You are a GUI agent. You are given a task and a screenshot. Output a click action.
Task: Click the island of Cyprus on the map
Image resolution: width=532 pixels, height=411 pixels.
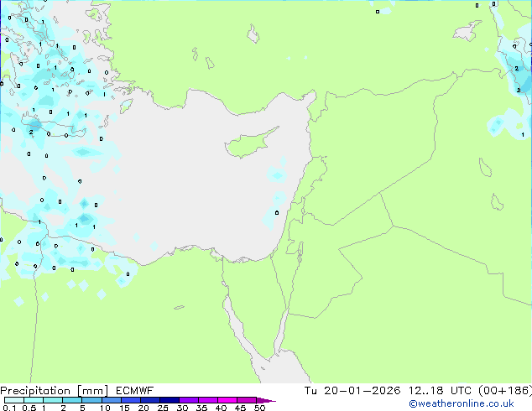coord(248,144)
